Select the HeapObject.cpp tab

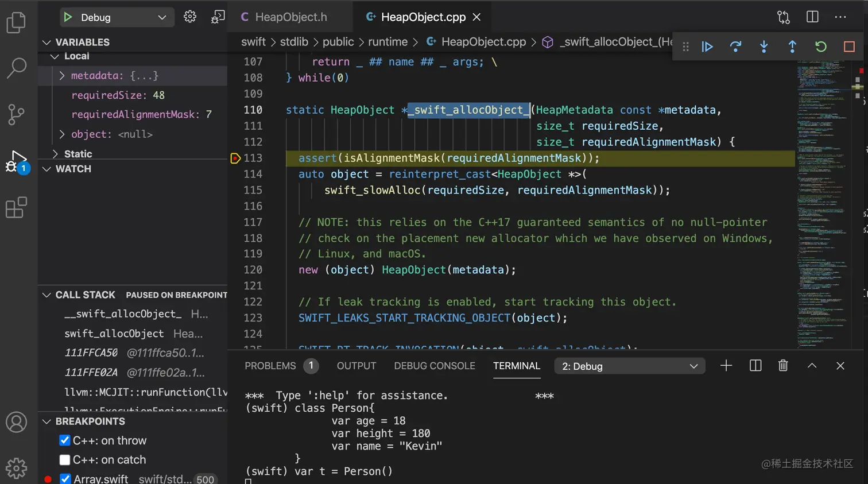point(424,17)
